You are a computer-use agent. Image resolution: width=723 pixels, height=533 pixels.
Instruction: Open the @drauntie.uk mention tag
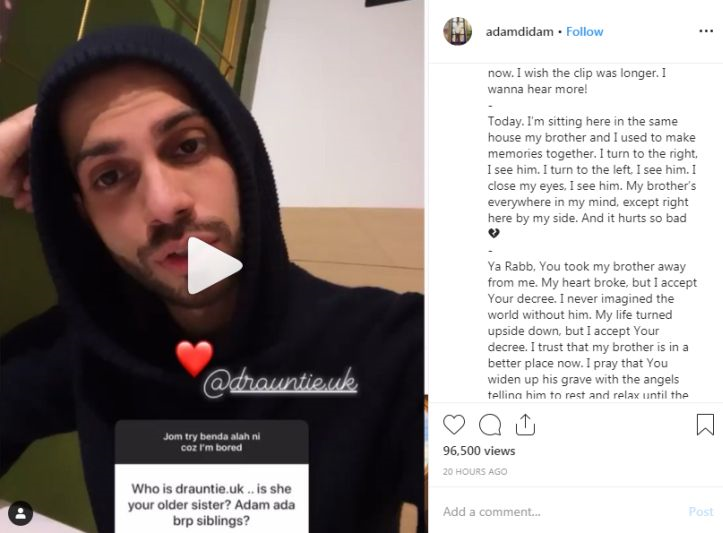(x=280, y=382)
